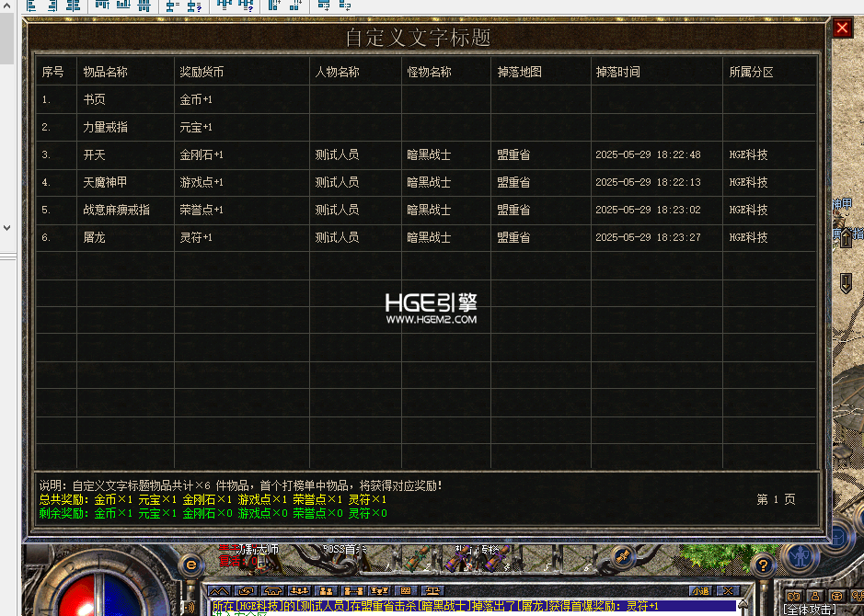Click the 灵符+1 reward cell
864x616 pixels.
click(196, 237)
